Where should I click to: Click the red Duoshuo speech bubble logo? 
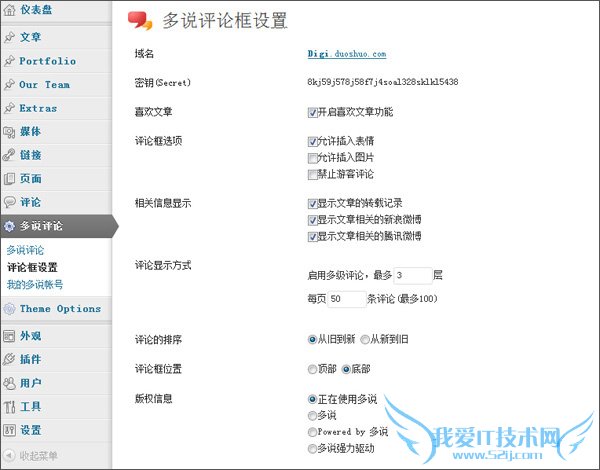coord(140,21)
